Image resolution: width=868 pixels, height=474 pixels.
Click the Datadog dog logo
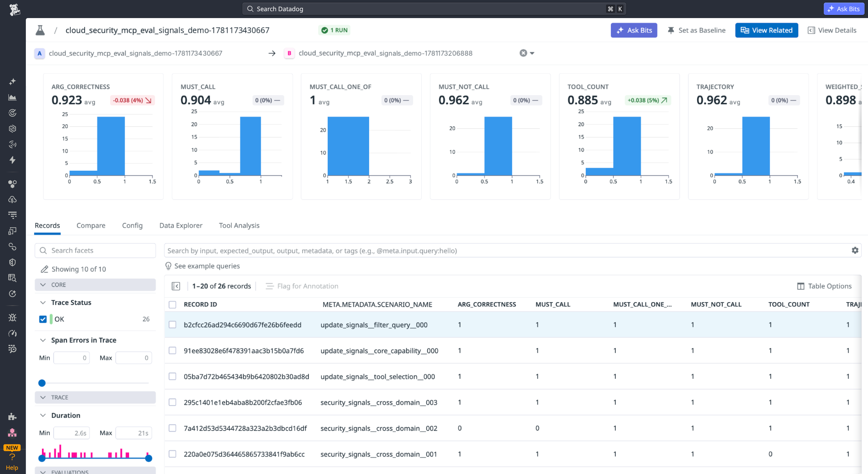click(14, 9)
